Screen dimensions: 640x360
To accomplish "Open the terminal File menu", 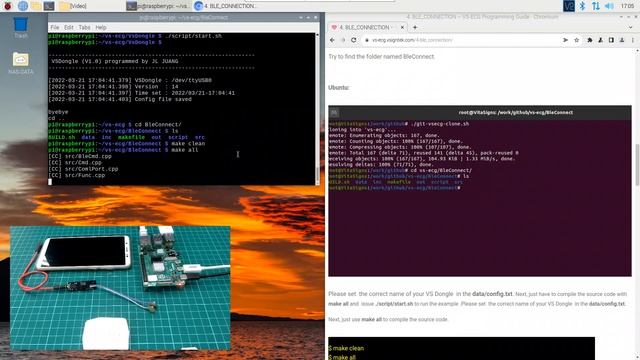I will [55, 27].
